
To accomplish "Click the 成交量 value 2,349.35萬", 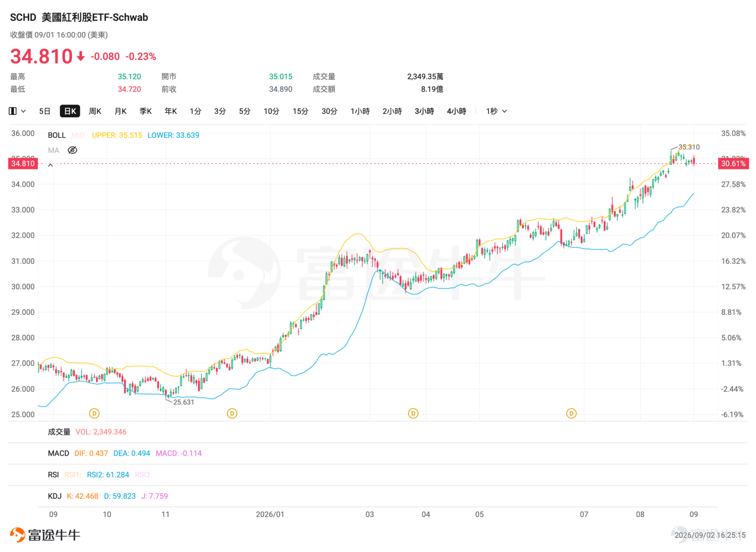I will pyautogui.click(x=425, y=77).
